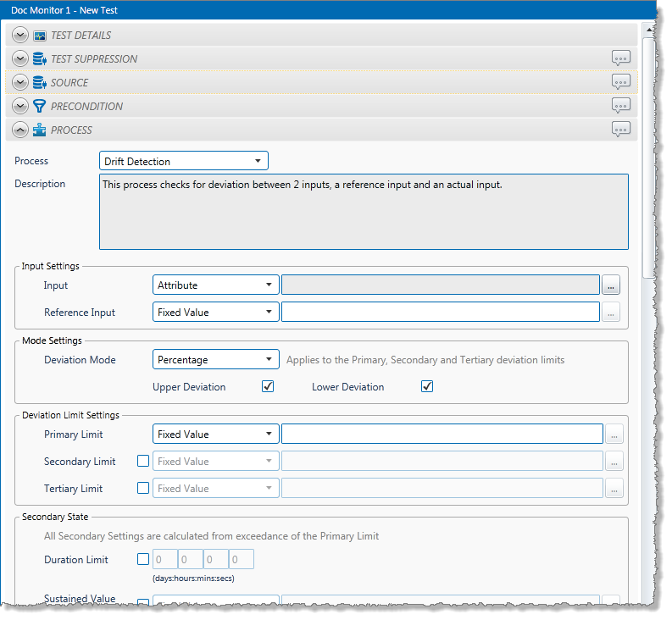This screenshot has height=620, width=672.
Task: Click the Source database icon
Action: pos(39,82)
